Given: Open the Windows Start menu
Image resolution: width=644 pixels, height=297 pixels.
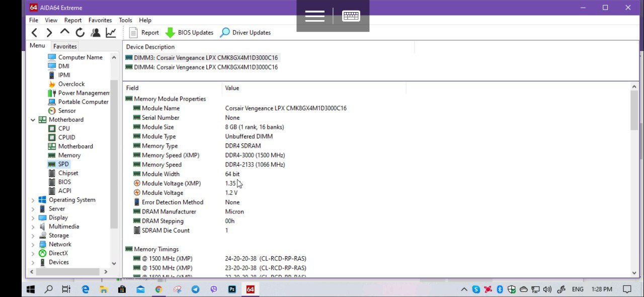Looking at the screenshot, I should coord(31,289).
